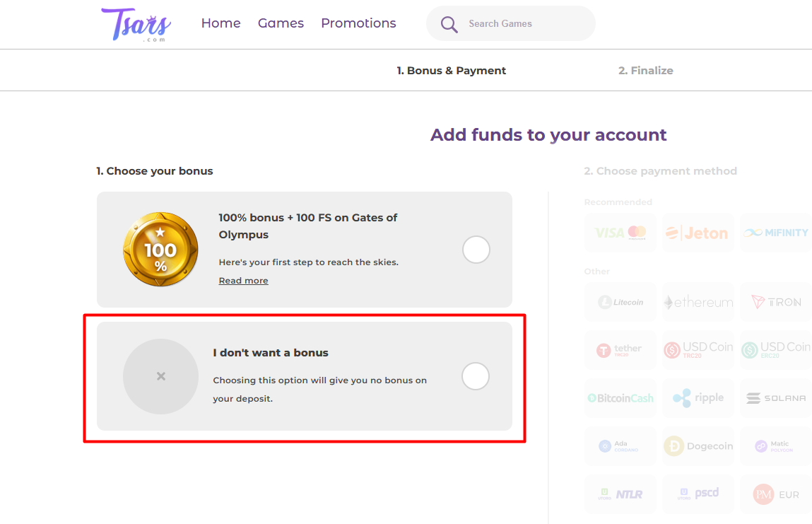Pick the Litecoin payment option
Viewport: 812px width, 524px height.
click(620, 302)
